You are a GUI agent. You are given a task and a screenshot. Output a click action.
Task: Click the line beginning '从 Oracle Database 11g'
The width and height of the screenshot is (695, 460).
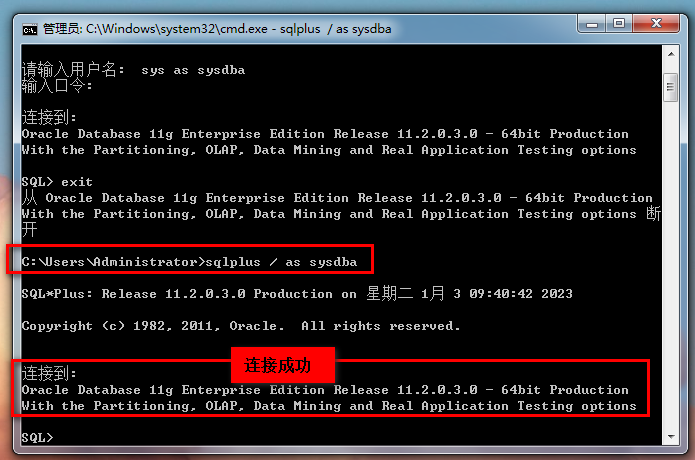(x=337, y=198)
